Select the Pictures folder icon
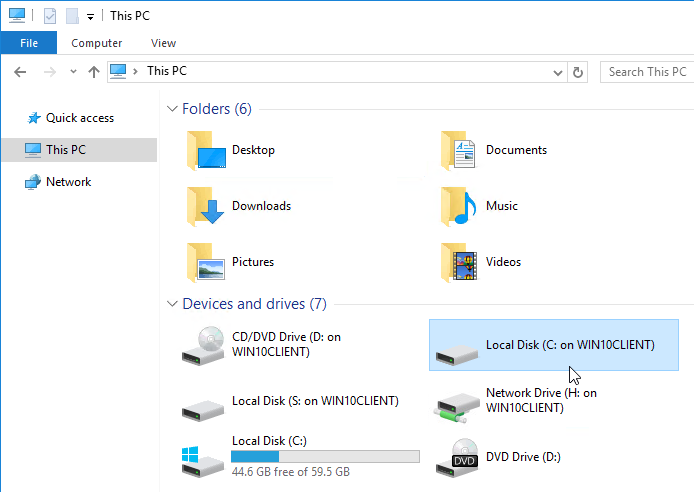The width and height of the screenshot is (694, 492). [206, 262]
